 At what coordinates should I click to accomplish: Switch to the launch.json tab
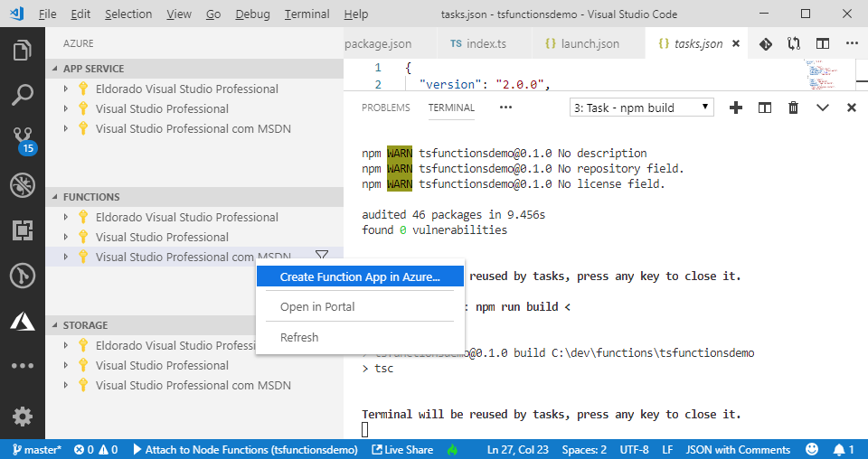[x=588, y=43]
